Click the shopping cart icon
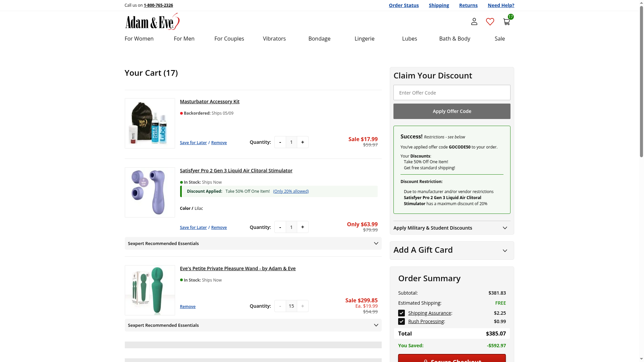The image size is (644, 362). [x=506, y=22]
